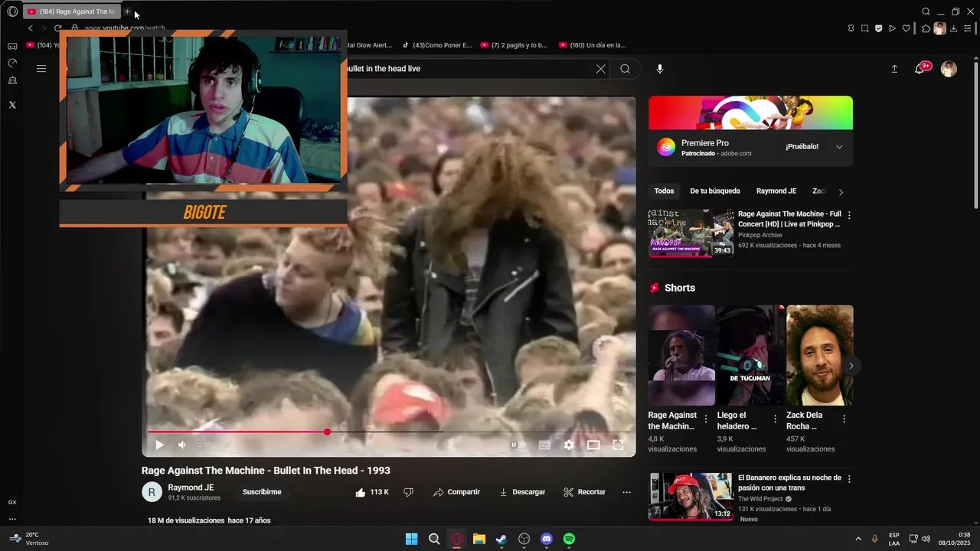Open a new browser tab with plus
This screenshot has width=980, height=551.
[127, 11]
